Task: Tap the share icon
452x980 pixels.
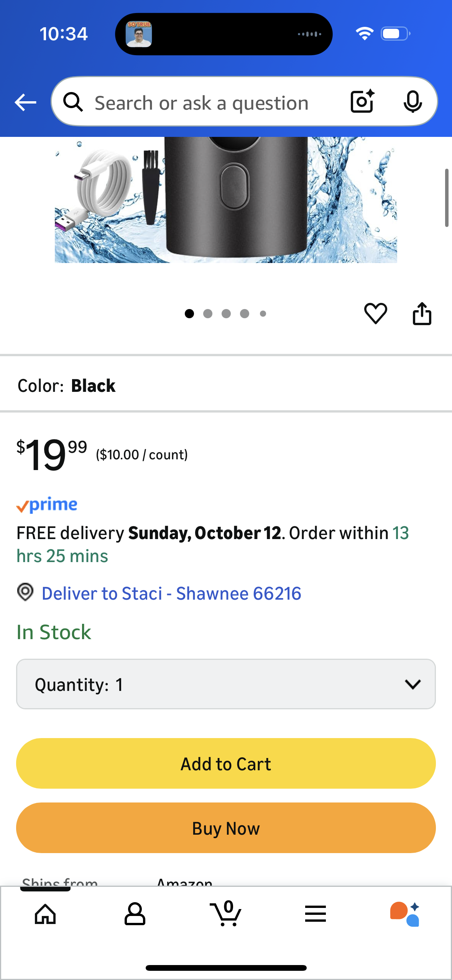Action: 422,314
